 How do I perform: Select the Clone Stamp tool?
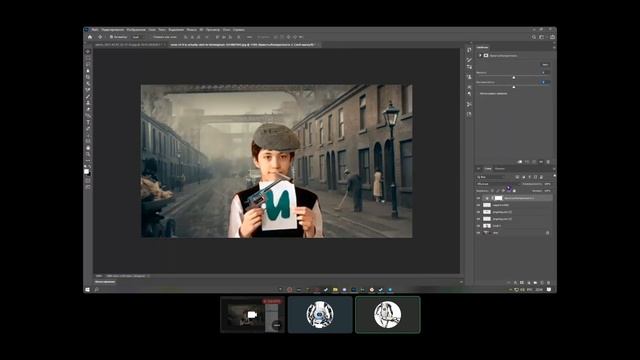coord(88,103)
